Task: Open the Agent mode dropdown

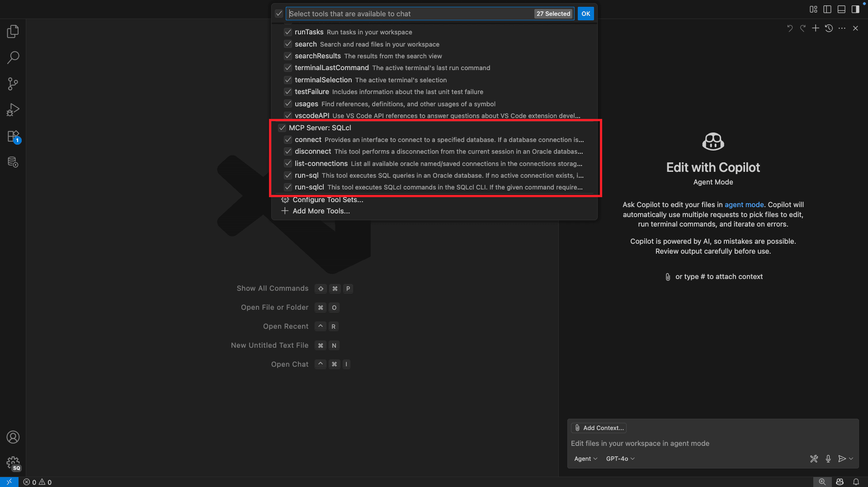Action: tap(585, 459)
